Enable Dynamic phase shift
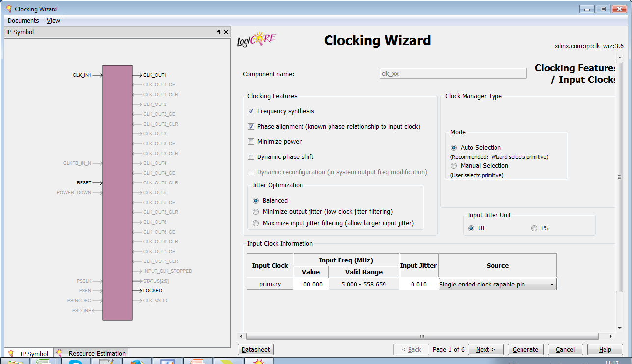This screenshot has height=364, width=632. point(251,157)
